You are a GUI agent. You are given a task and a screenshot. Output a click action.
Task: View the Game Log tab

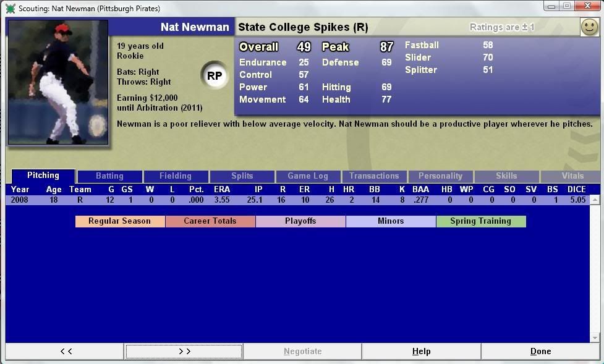(308, 176)
